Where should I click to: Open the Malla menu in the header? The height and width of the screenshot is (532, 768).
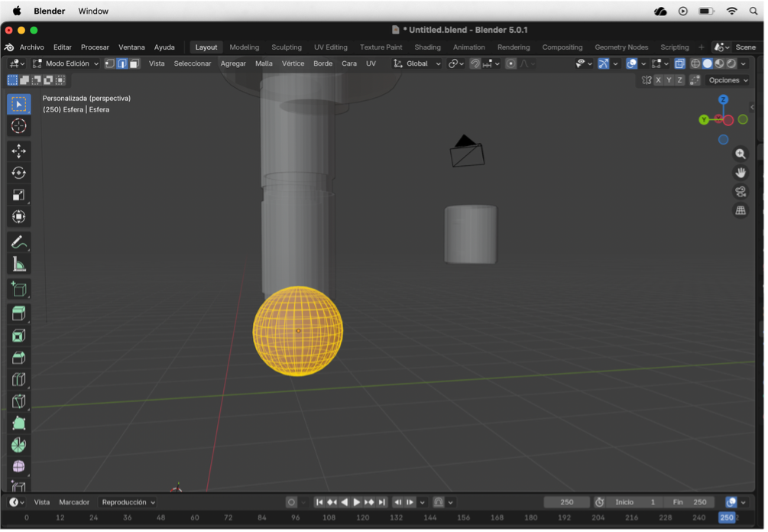264,63
